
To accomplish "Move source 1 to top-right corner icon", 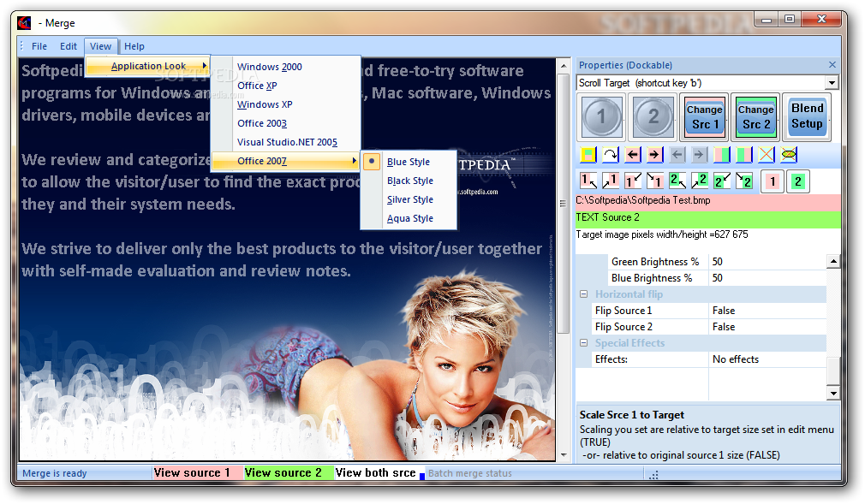I will tap(610, 181).
